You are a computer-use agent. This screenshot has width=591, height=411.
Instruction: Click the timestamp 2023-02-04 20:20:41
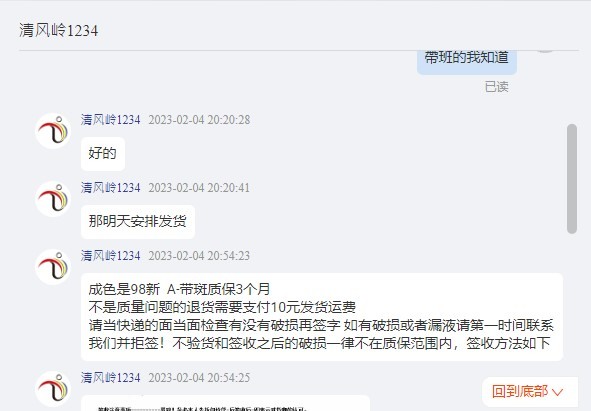coord(199,188)
